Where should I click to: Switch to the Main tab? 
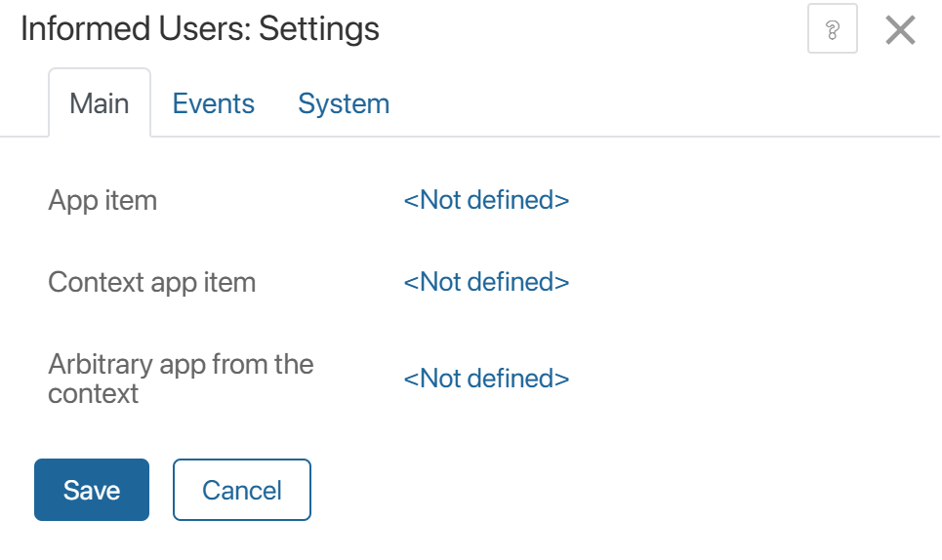100,103
